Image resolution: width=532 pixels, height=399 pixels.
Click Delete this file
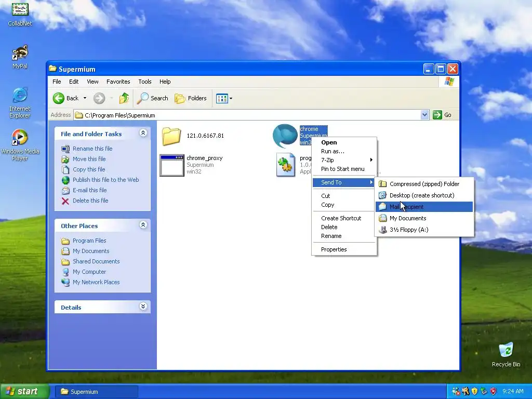(90, 201)
